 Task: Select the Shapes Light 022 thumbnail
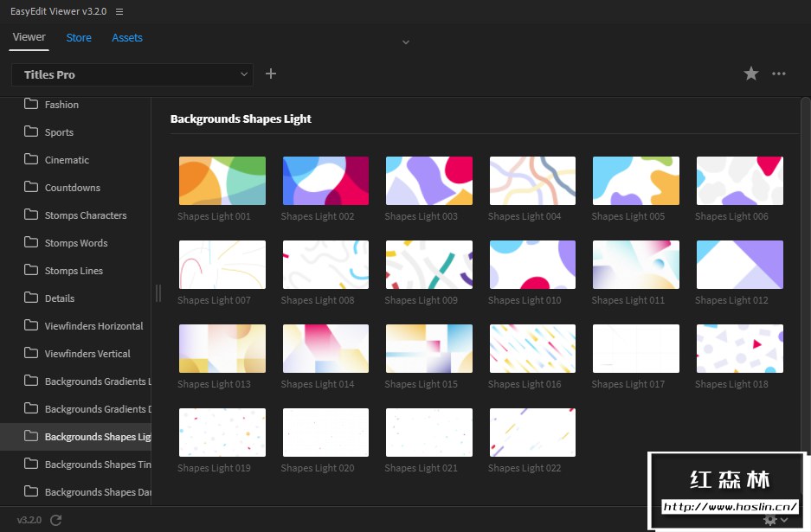click(x=533, y=433)
